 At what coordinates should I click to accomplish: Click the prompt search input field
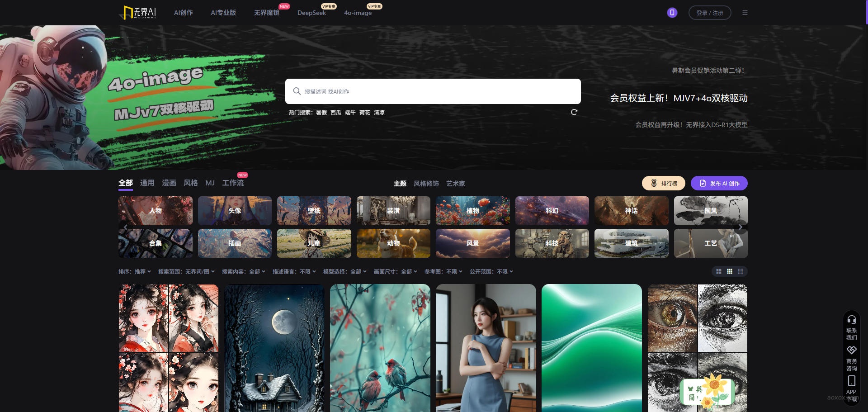433,91
